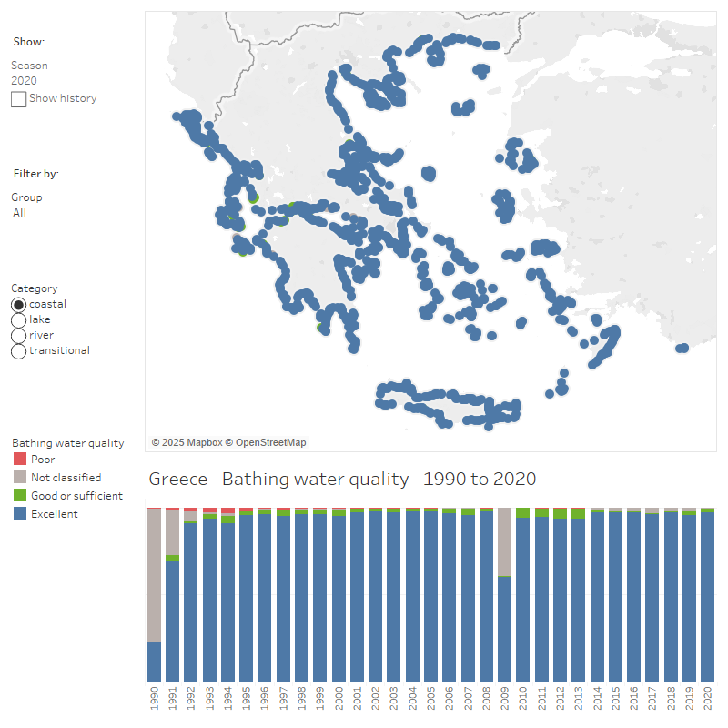Select the Excellent legend label text
This screenshot has height=728, width=728.
(x=55, y=514)
